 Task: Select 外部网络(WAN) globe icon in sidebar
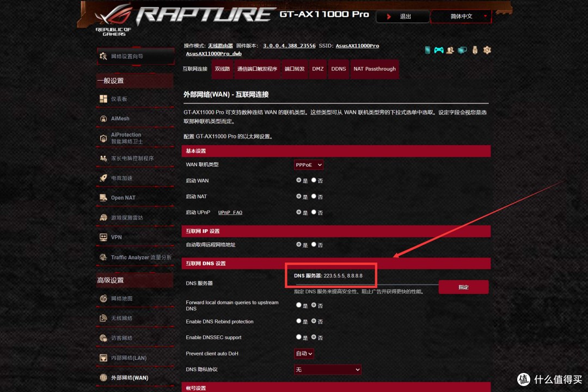(103, 378)
